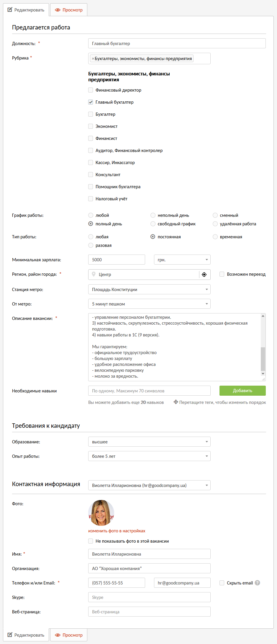Check the Финансовый директор checkbox

coord(91,90)
